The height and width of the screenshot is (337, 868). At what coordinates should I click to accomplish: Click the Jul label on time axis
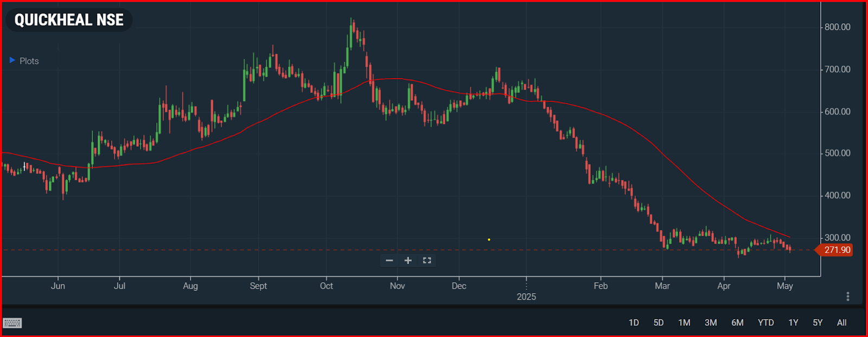(x=119, y=286)
